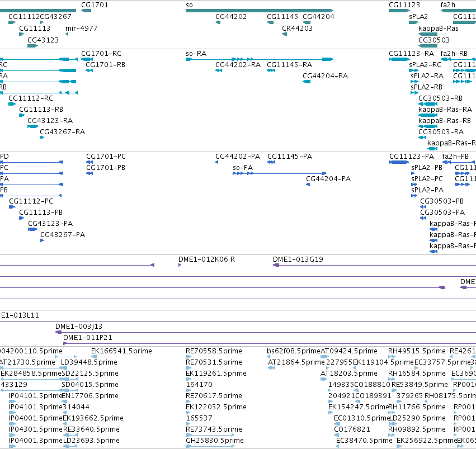Screen dimensions: 476x449
Task: Click the CG1701-RB transcript label
Action: 105,65
